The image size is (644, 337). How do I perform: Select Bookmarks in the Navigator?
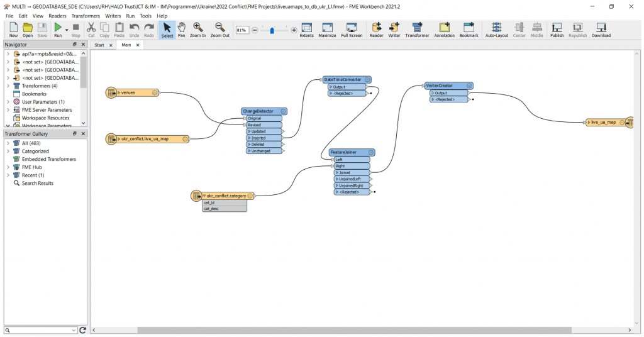click(34, 94)
